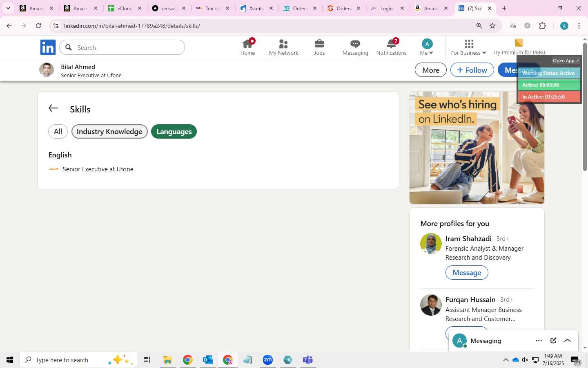Screen dimensions: 588x368
Task: Click the address bar URL
Action: coord(132,26)
